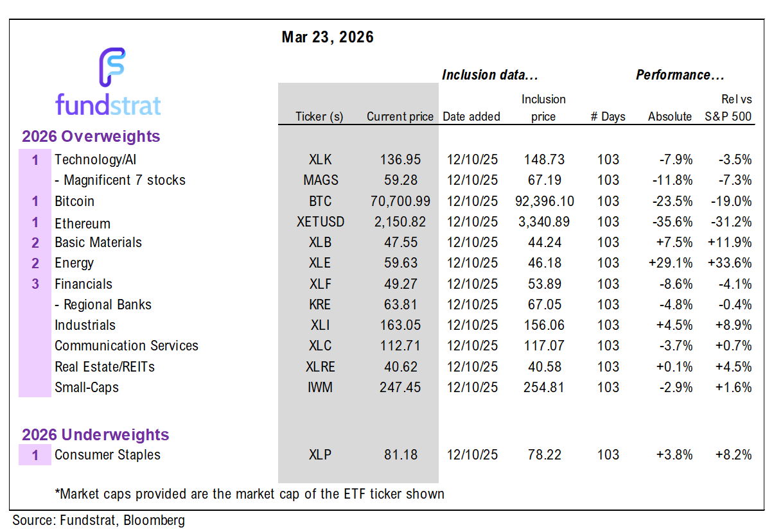Select the "2026 Underweights" section heading
This screenshot has height=532, width=774.
[96, 434]
